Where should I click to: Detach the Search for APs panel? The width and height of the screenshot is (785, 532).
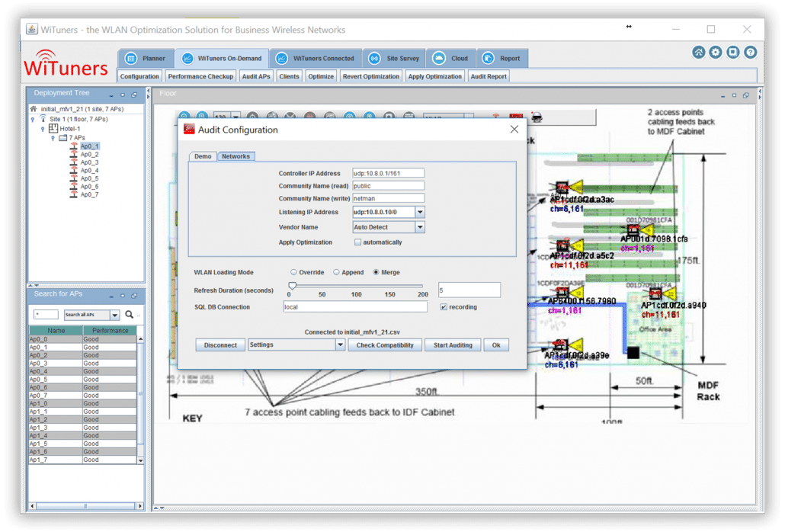point(134,295)
